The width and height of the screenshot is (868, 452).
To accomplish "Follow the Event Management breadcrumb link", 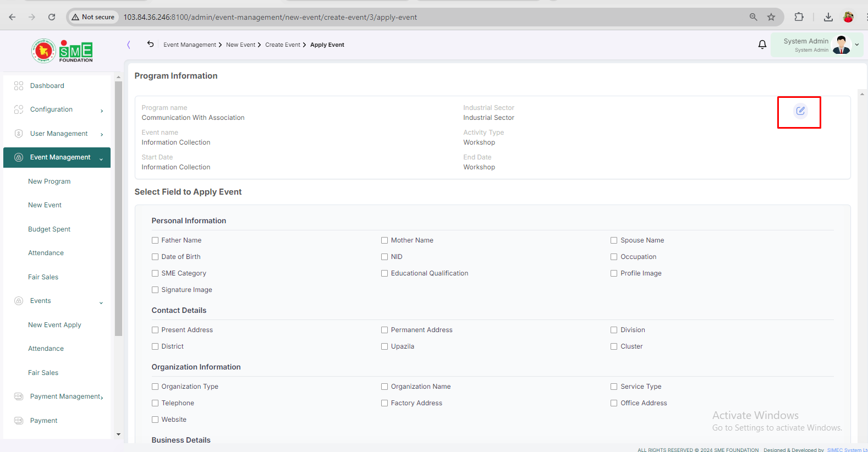I will tap(190, 45).
